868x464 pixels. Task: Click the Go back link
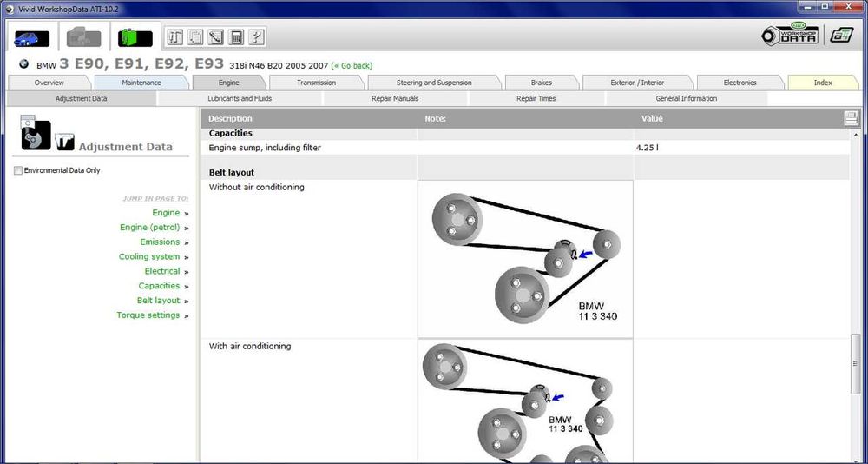click(x=352, y=65)
